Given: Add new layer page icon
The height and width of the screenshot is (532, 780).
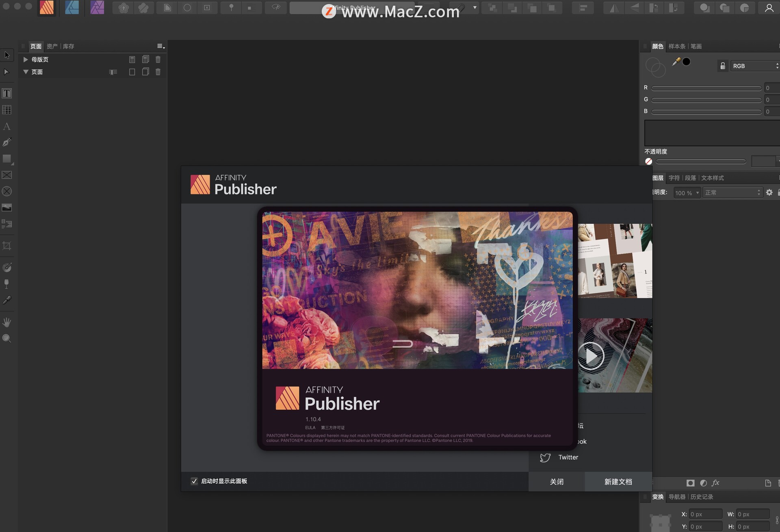Looking at the screenshot, I should (x=768, y=483).
